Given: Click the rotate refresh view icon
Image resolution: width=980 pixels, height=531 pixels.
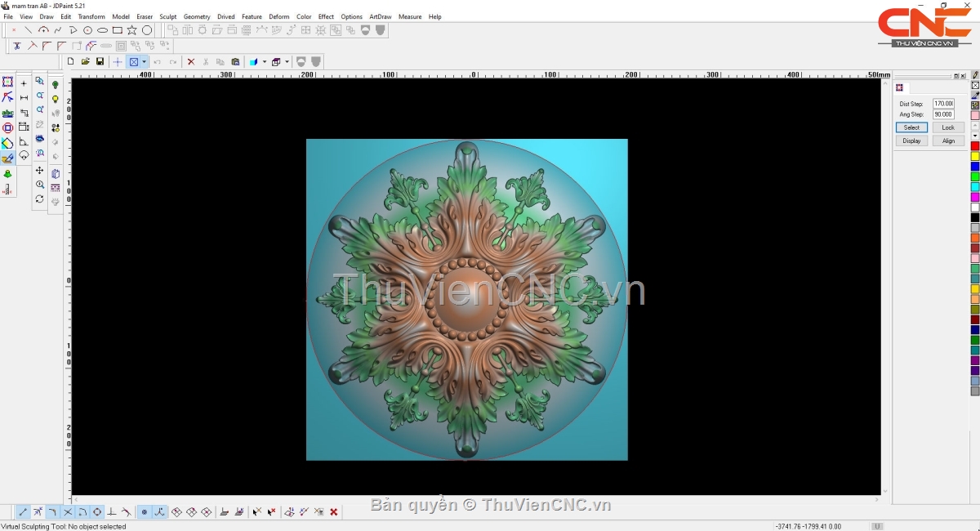Looking at the screenshot, I should click(x=39, y=199).
